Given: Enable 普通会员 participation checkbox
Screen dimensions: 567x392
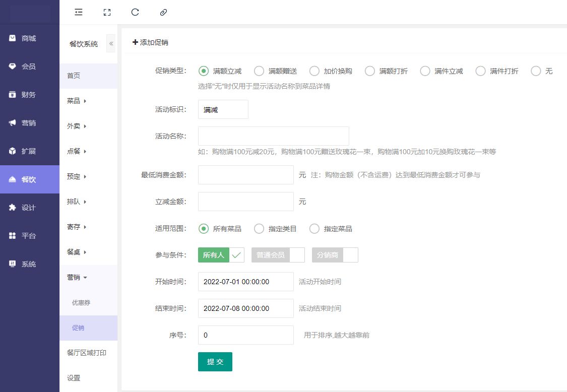Looking at the screenshot, I should tap(278, 255).
